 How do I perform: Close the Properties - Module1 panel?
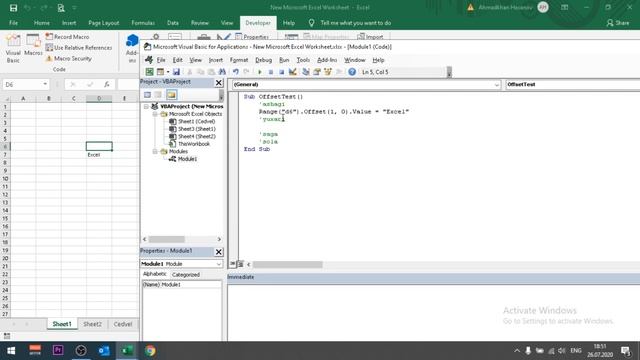(219, 252)
